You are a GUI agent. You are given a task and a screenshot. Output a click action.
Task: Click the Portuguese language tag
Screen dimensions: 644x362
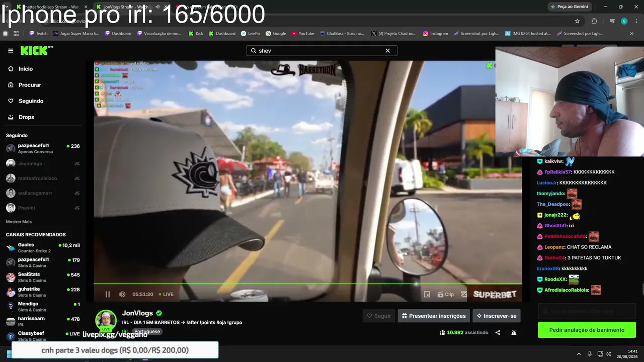pyautogui.click(x=147, y=332)
